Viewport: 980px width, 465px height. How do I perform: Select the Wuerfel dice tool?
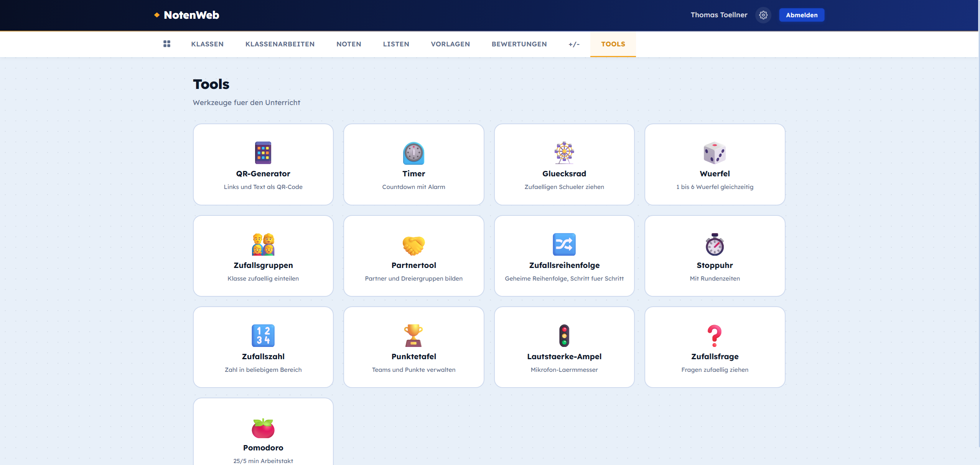point(715,164)
